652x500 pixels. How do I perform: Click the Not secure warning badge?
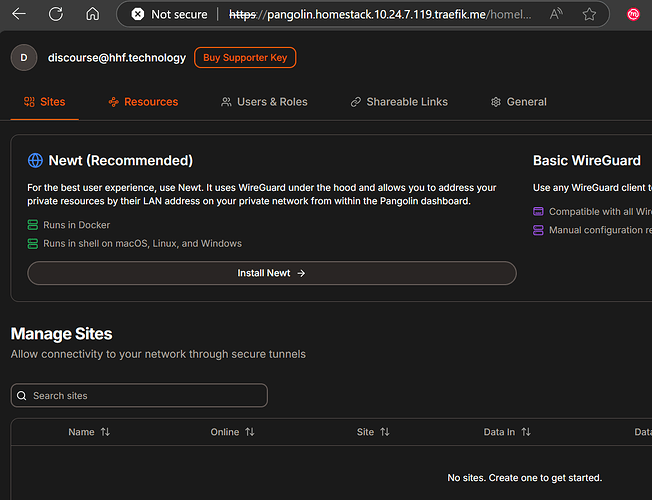click(169, 15)
